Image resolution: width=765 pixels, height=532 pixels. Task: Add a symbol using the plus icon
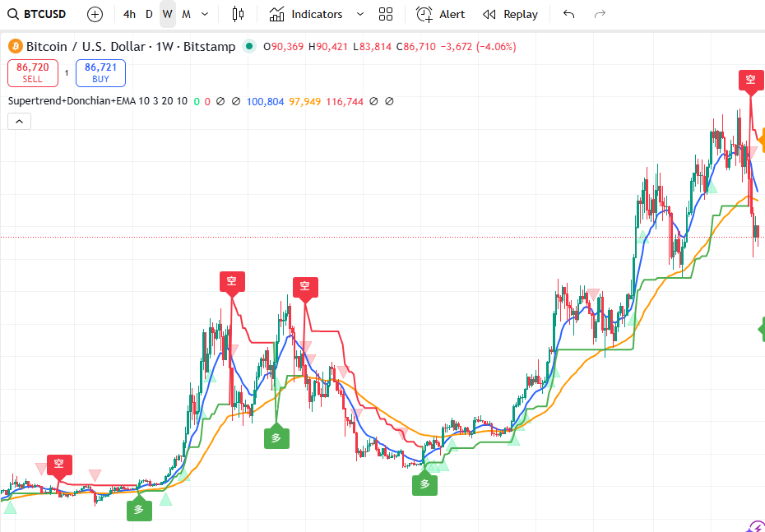[94, 14]
